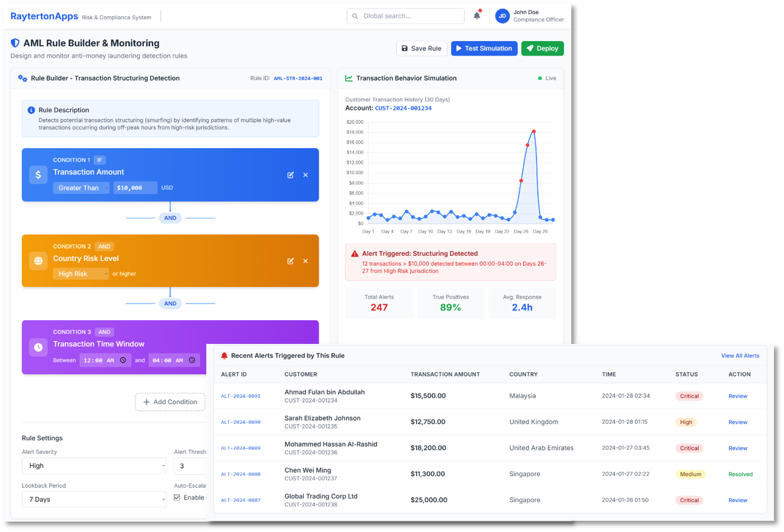Open the notifications bell
The height and width of the screenshot is (532, 784).
(477, 16)
